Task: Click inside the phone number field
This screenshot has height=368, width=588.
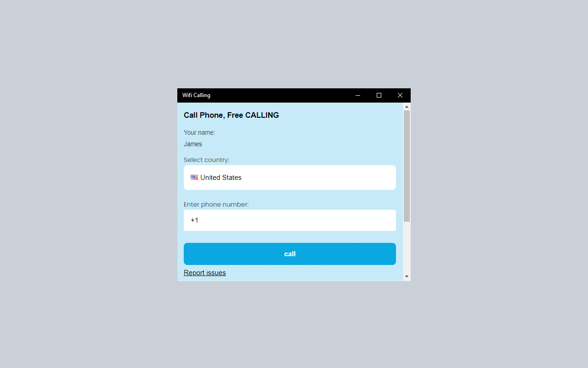Action: coord(289,220)
